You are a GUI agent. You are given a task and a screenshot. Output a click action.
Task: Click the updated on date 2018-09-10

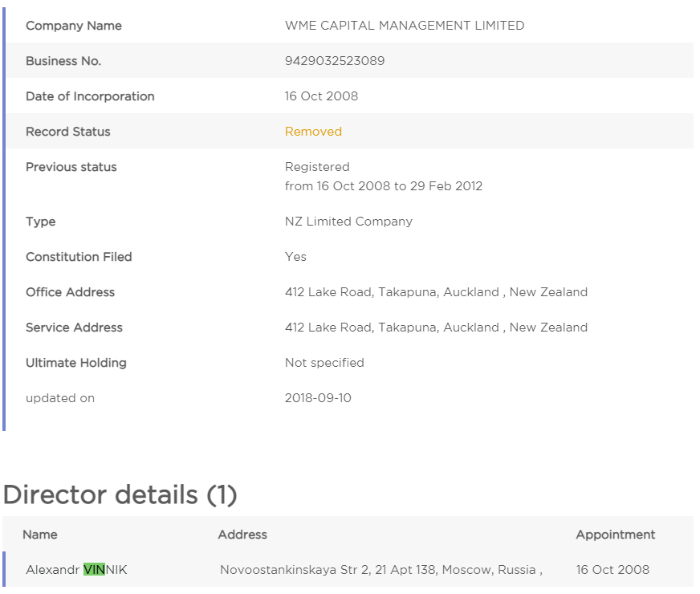click(x=318, y=398)
